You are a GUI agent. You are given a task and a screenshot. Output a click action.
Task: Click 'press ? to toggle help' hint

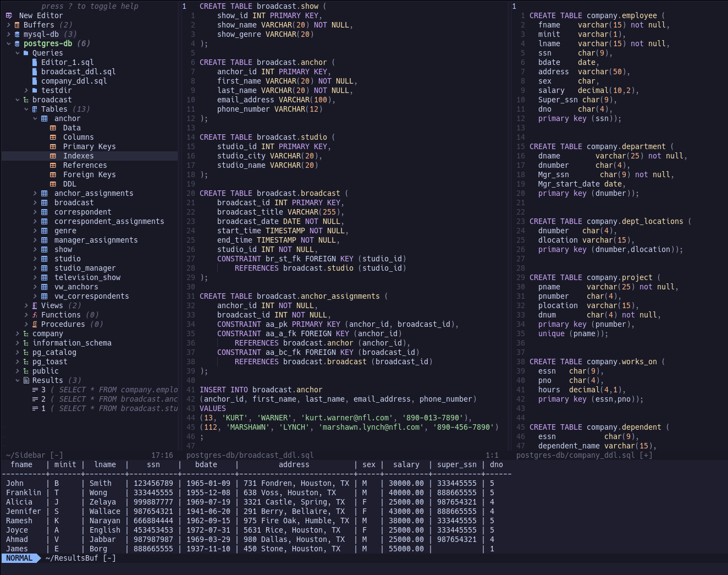point(90,6)
